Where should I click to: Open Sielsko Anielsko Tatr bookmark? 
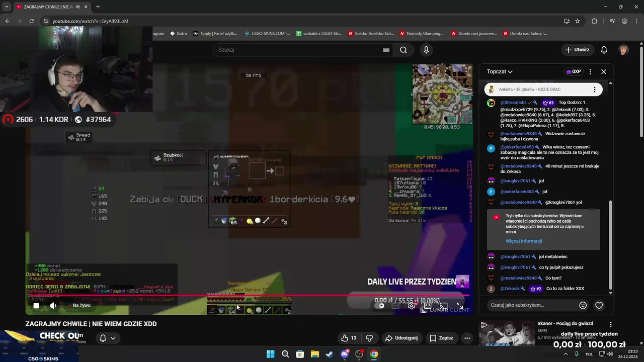pyautogui.click(x=371, y=34)
